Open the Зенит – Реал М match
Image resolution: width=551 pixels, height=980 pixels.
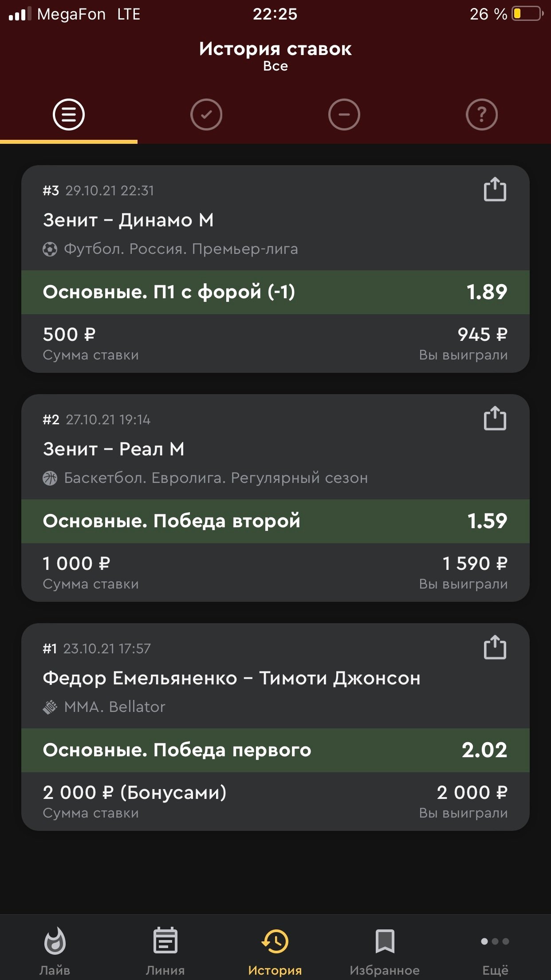[114, 449]
